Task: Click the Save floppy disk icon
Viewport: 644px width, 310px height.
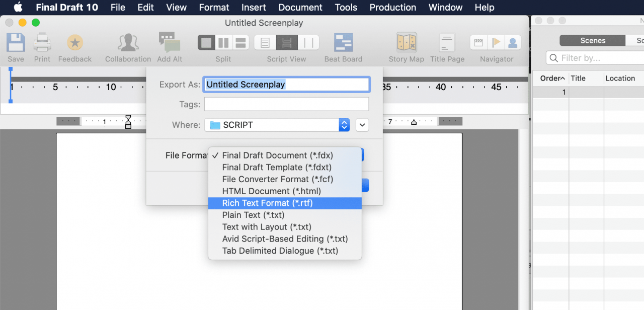Action: (x=16, y=43)
